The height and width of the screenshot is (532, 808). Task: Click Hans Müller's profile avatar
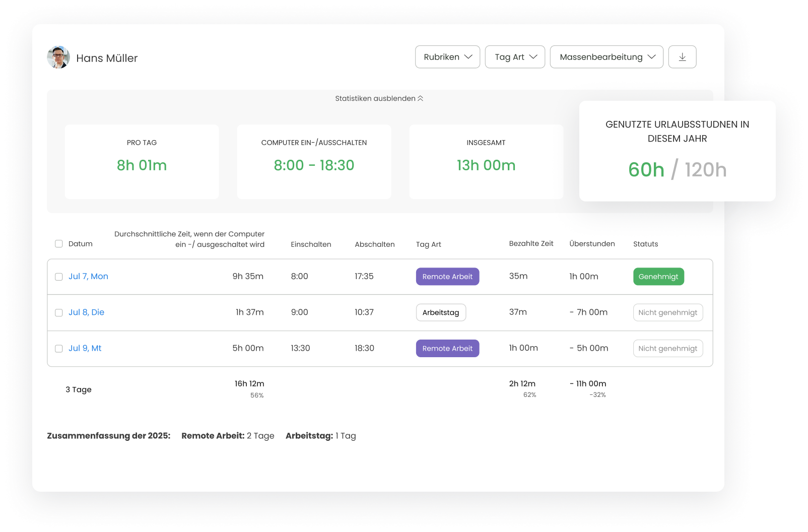[58, 57]
